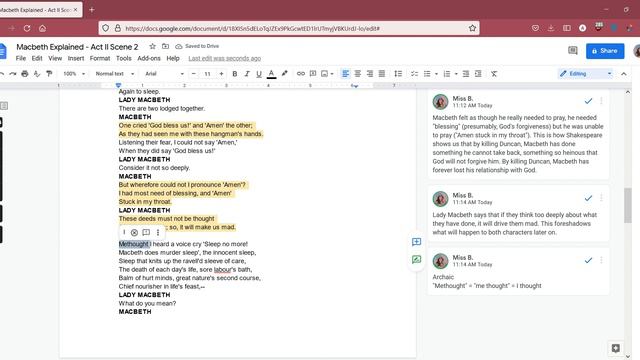Clear formatting from the selection
The width and height of the screenshot is (640, 360).
pos(494,74)
